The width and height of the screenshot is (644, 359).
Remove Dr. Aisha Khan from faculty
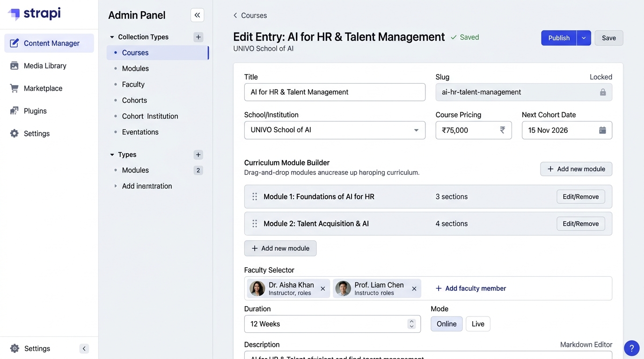[323, 289]
